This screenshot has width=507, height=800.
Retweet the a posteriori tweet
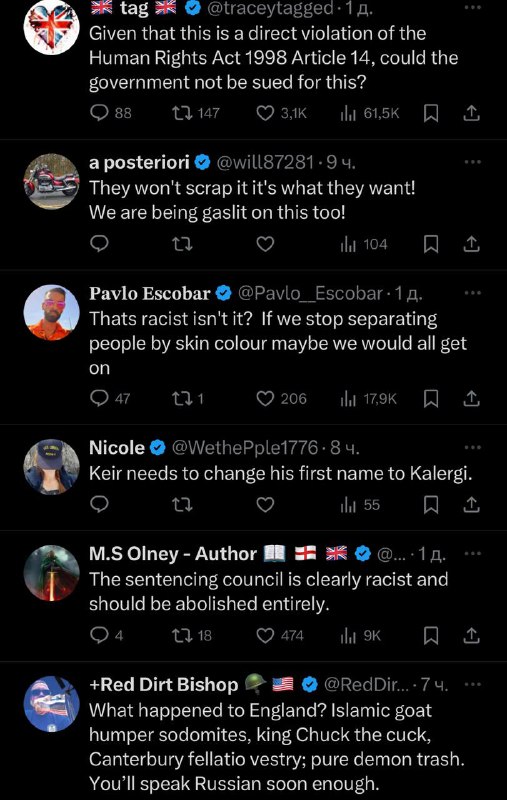pyautogui.click(x=182, y=244)
